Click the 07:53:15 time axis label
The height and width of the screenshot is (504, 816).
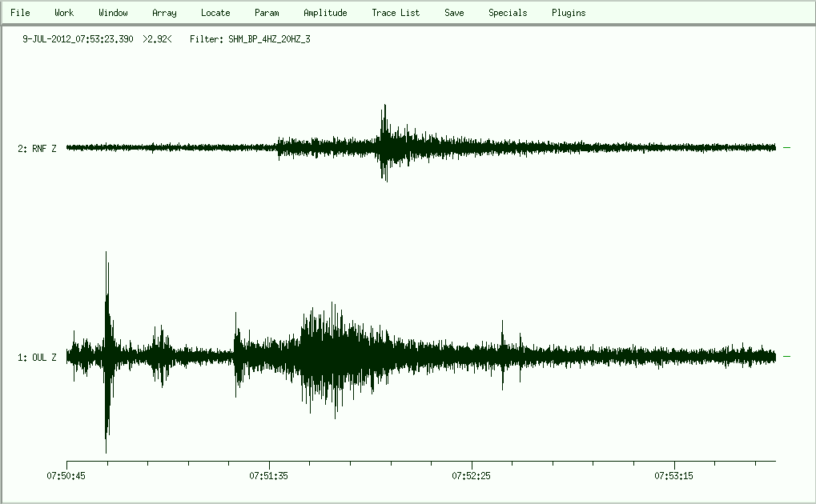point(674,476)
